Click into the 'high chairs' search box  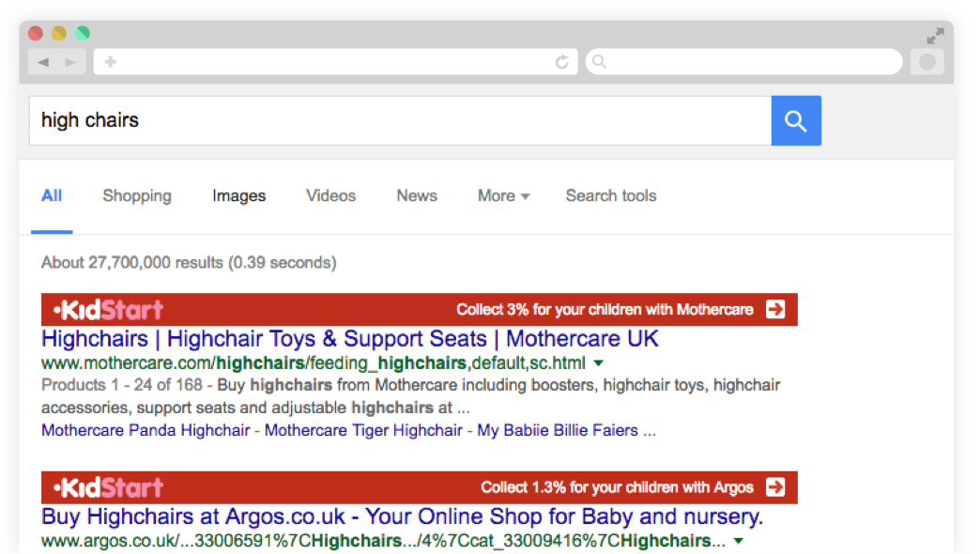coord(400,121)
